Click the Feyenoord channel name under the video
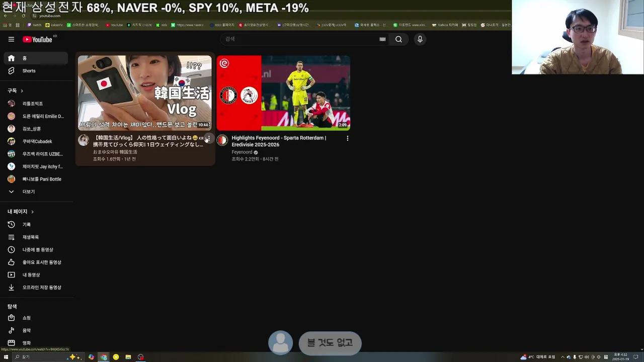This screenshot has width=644, height=362. (242, 152)
